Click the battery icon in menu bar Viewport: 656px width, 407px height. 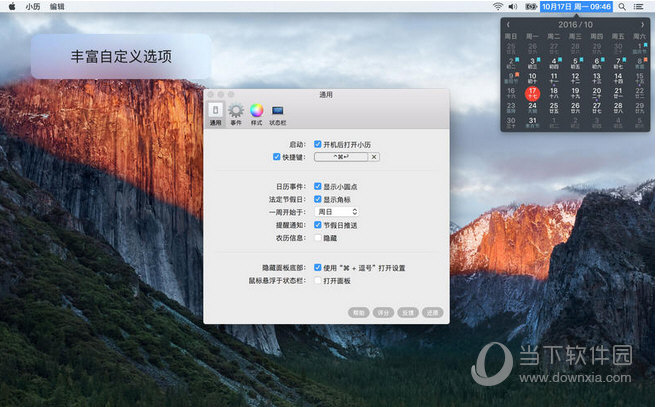530,6
